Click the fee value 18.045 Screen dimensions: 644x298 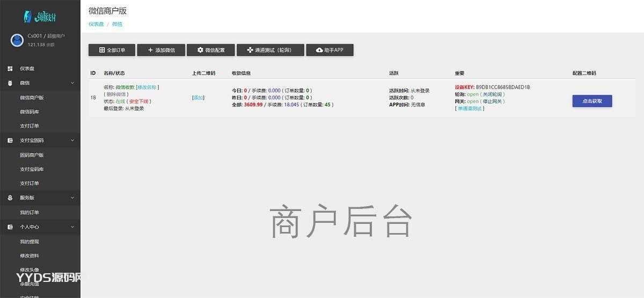point(291,105)
